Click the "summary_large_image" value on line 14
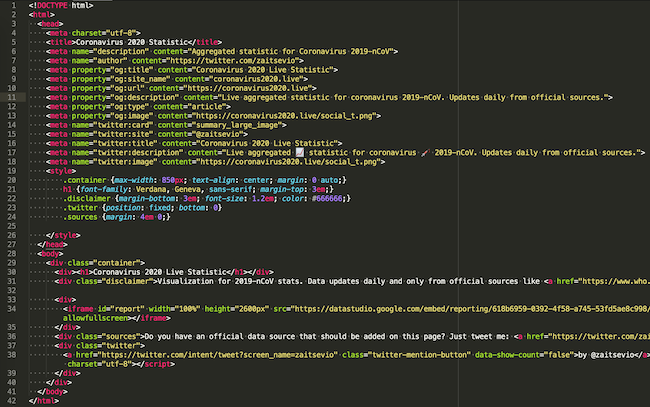Viewport: 650px width, 407px height. coord(237,125)
